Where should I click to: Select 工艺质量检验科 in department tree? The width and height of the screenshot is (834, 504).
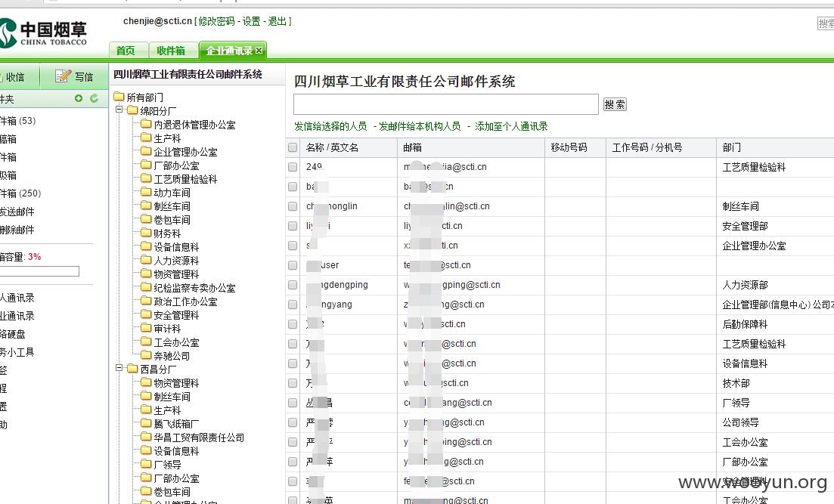(186, 179)
